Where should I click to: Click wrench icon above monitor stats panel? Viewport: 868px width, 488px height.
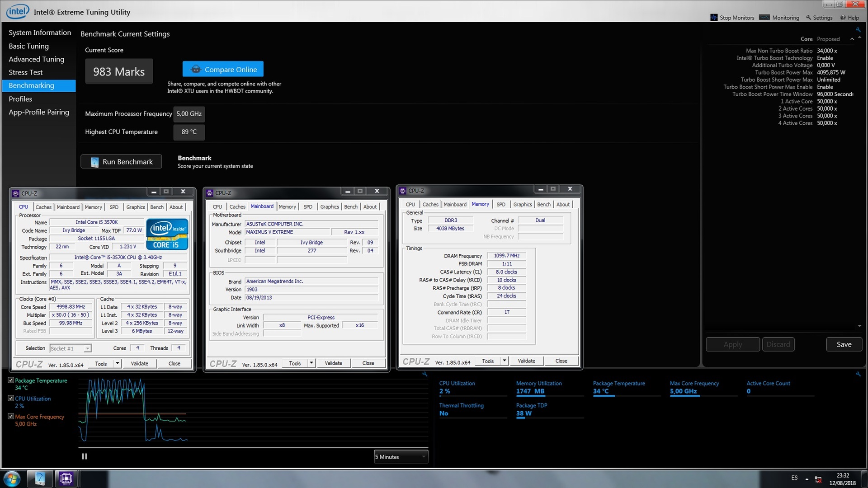pos(858,374)
